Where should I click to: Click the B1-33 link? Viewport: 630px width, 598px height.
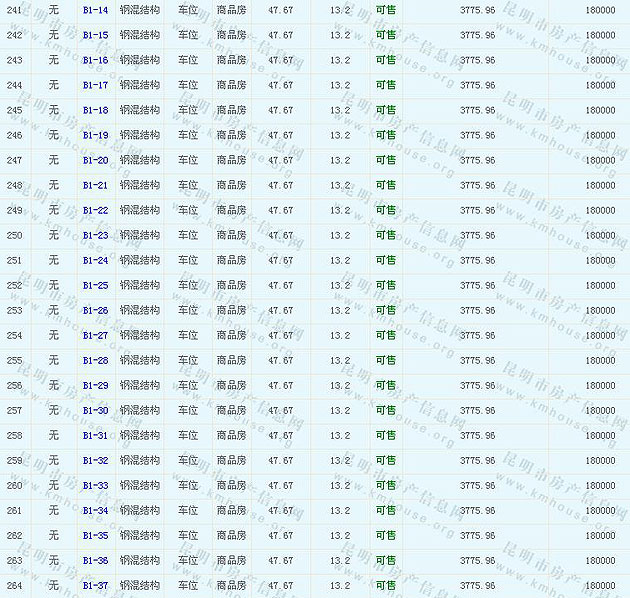(95, 485)
